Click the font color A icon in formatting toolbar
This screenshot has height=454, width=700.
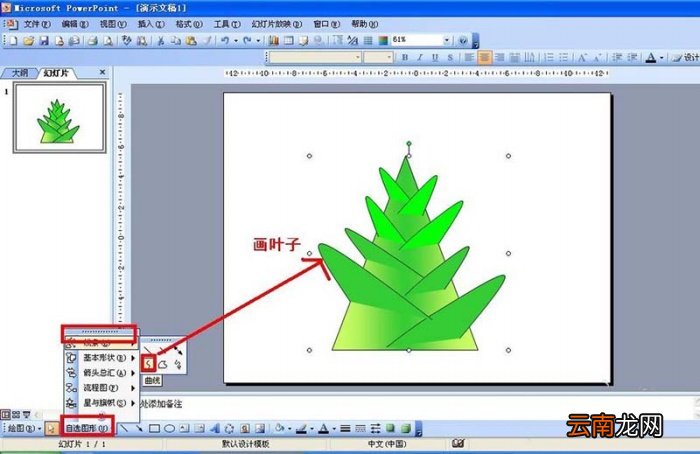point(651,57)
